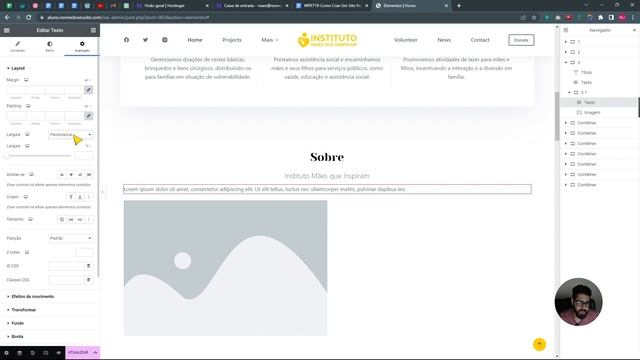Select Título item in Navigator
The image size is (640, 360).
point(586,72)
